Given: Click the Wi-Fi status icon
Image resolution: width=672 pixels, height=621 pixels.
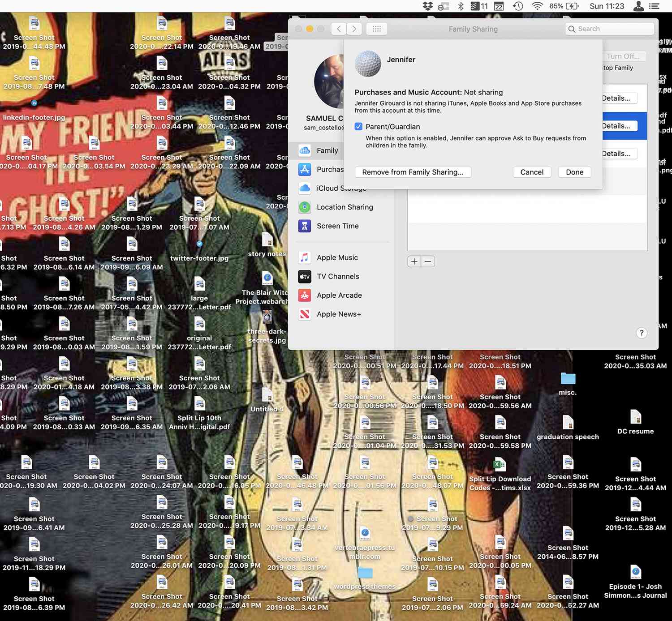Looking at the screenshot, I should coord(537,6).
